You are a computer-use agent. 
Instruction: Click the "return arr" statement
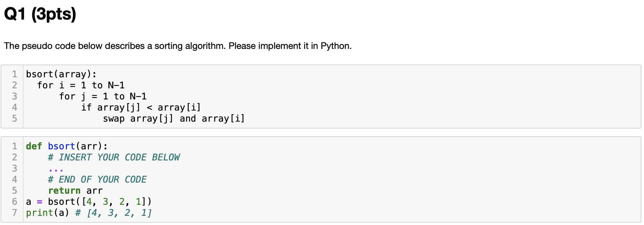pos(75,191)
